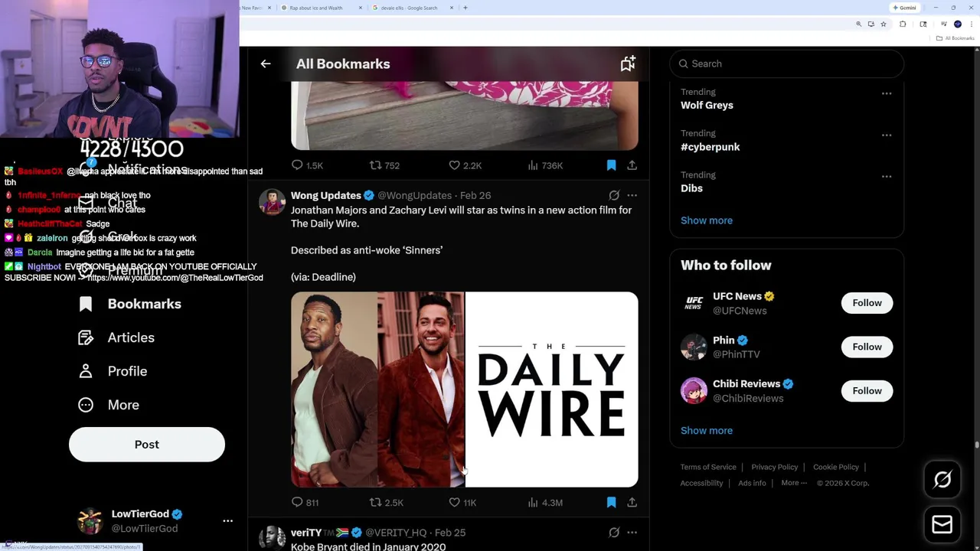This screenshot has width=980, height=551.
Task: Open UFC News profile avatar
Action: pos(694,303)
